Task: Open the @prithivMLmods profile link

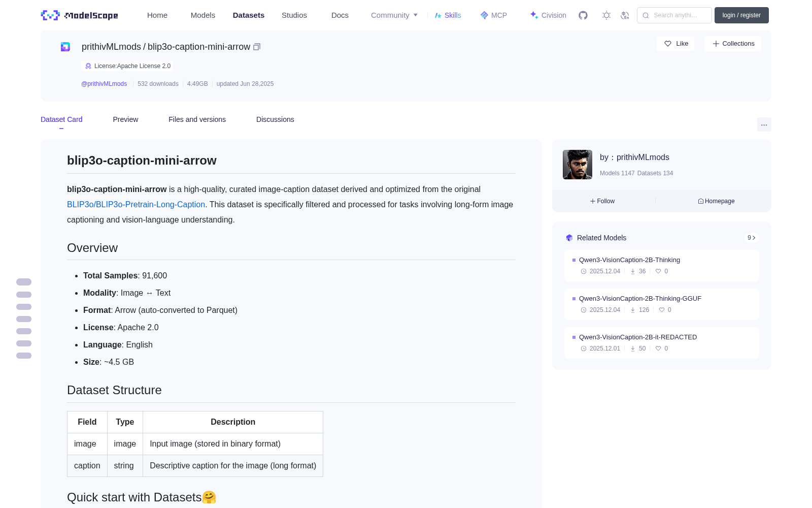Action: tap(104, 84)
